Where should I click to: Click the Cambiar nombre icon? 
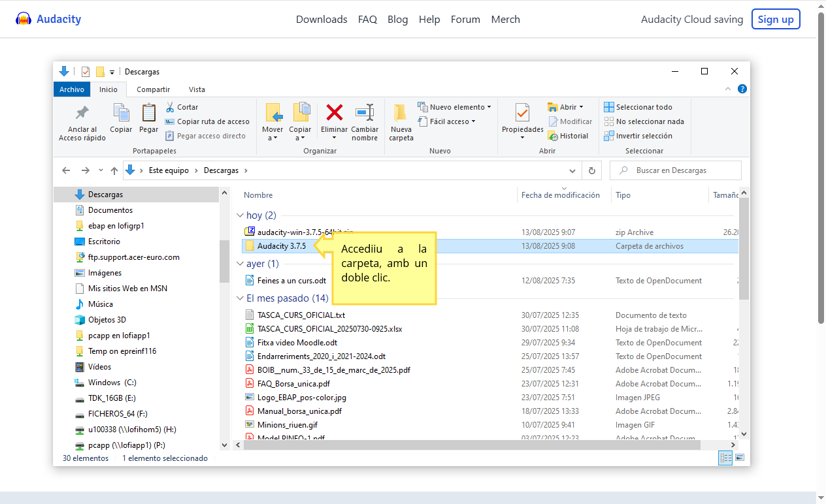pos(365,112)
